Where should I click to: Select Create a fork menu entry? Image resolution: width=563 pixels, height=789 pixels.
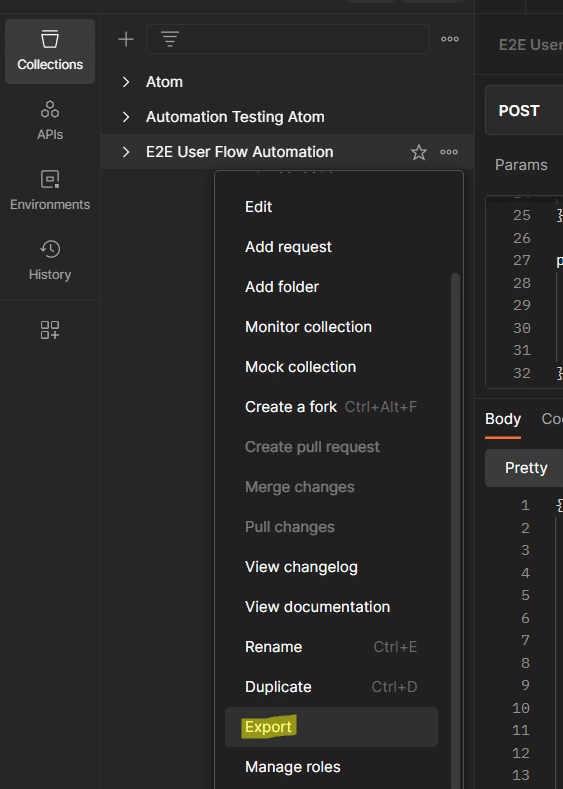coord(331,407)
